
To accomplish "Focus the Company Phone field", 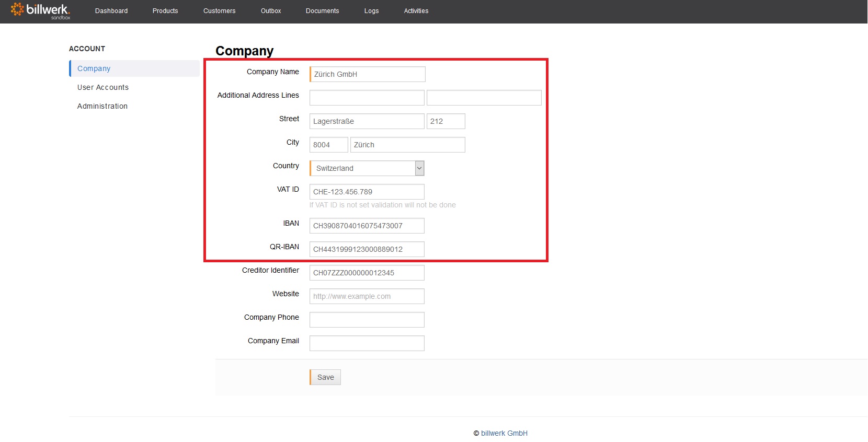I will point(367,320).
